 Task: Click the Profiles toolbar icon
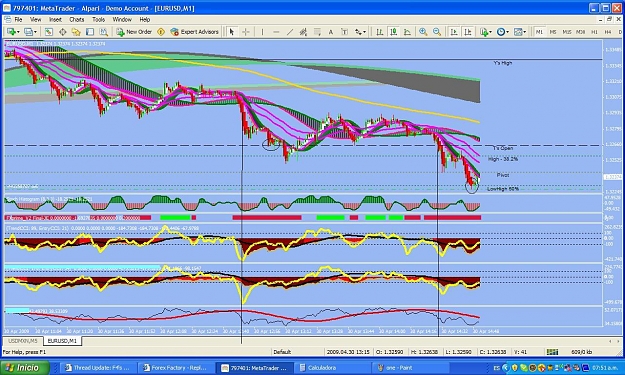(x=28, y=32)
